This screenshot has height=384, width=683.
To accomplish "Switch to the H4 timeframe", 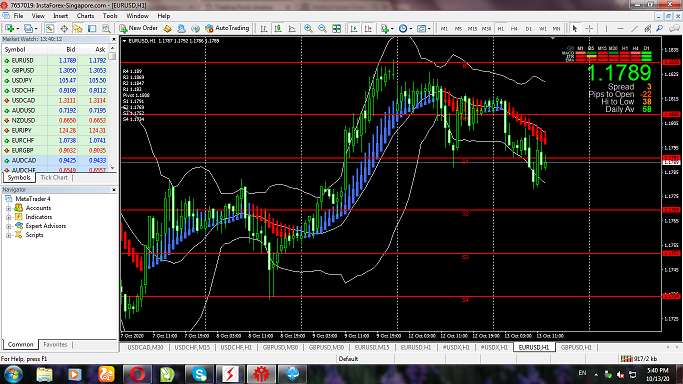I will pos(514,29).
